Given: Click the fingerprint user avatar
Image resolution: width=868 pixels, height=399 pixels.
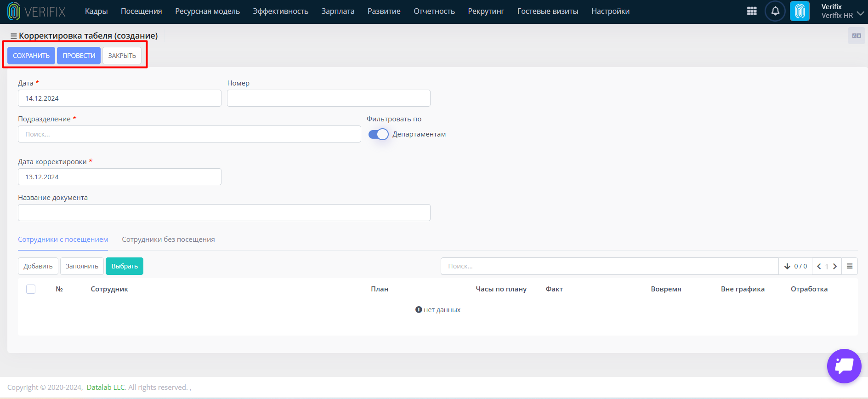Looking at the screenshot, I should pyautogui.click(x=800, y=11).
